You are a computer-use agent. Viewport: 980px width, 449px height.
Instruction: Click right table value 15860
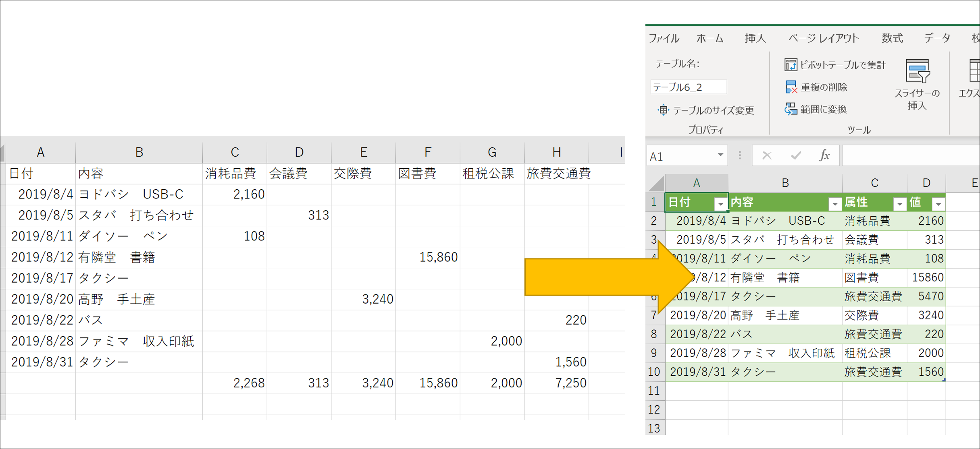(x=926, y=277)
